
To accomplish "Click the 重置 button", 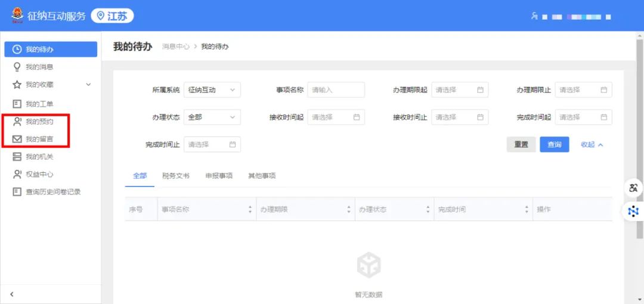I will (521, 145).
